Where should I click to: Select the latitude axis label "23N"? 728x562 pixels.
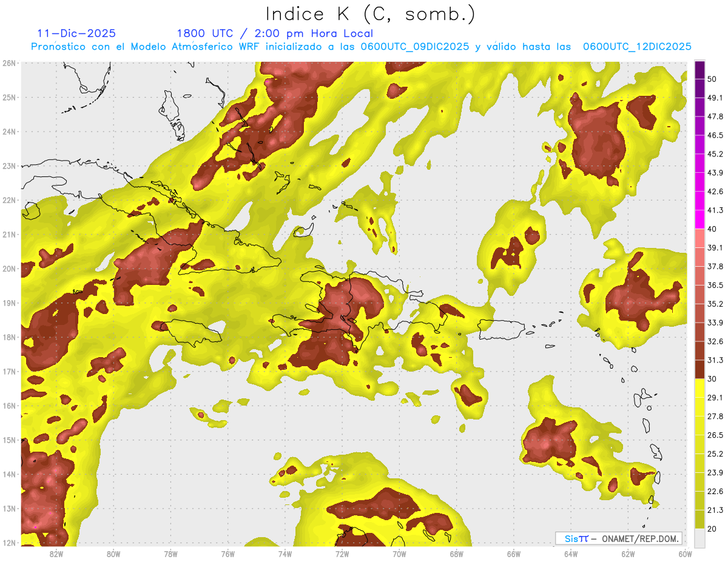click(9, 166)
